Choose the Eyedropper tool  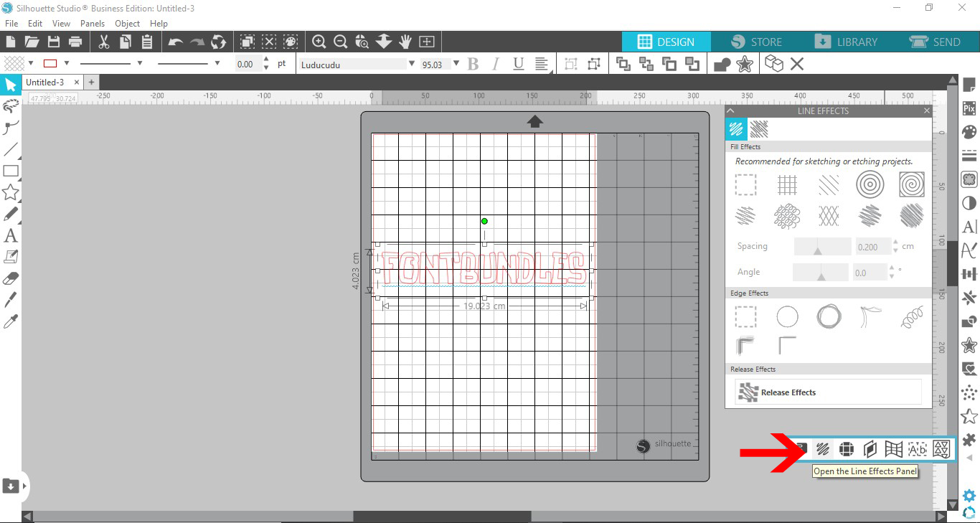pyautogui.click(x=10, y=321)
